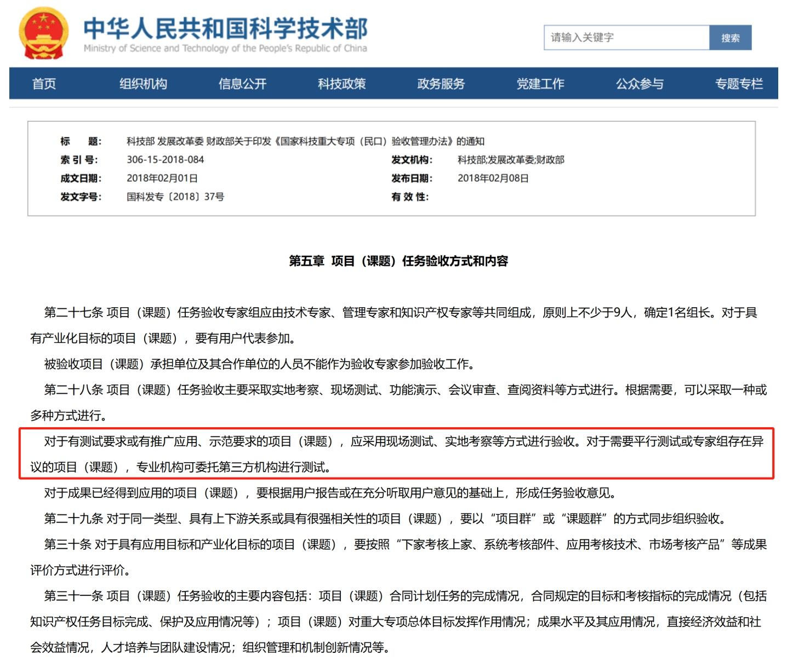
Task: Click the national emblem logo
Action: coord(43,34)
